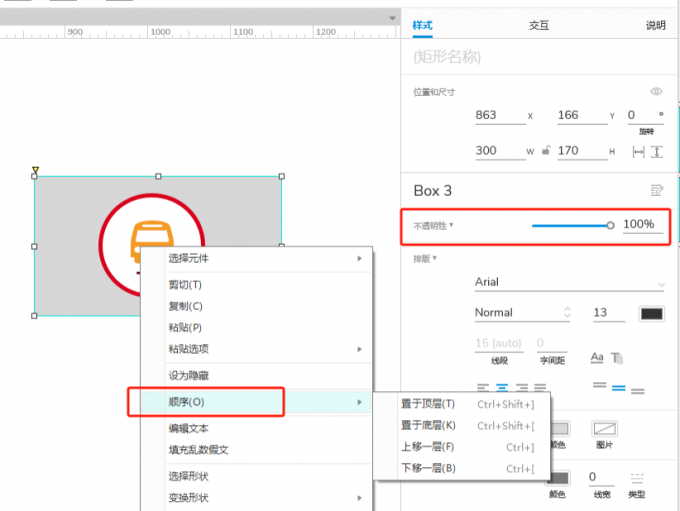680x511 pixels.
Task: Toggle the eye visibility icon beside 位置和尺寸
Action: [x=656, y=92]
